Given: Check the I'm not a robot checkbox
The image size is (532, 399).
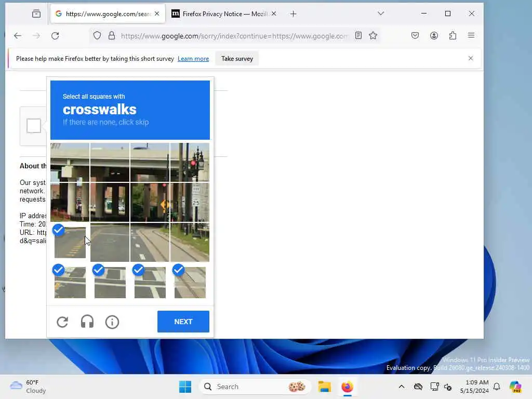Looking at the screenshot, I should click(x=34, y=126).
